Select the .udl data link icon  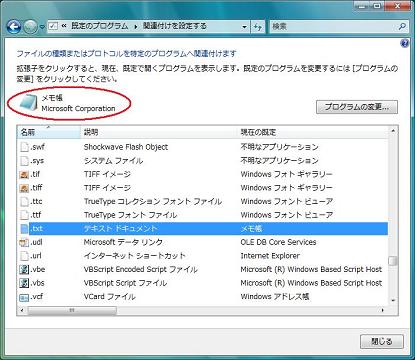pos(24,242)
